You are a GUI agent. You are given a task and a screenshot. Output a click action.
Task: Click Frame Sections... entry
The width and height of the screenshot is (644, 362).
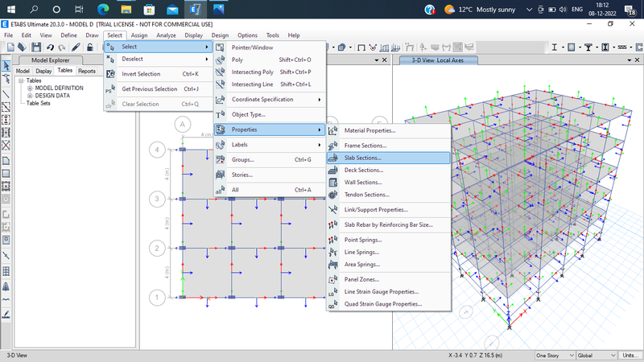coord(389,146)
